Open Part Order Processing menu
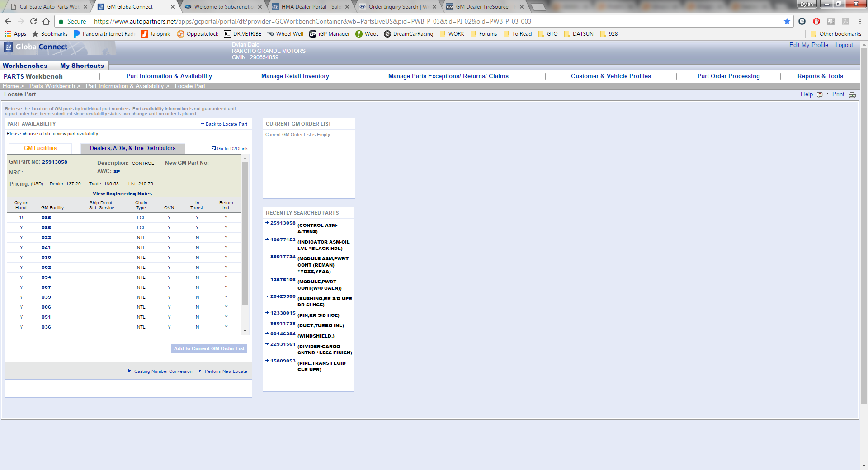 click(x=729, y=76)
